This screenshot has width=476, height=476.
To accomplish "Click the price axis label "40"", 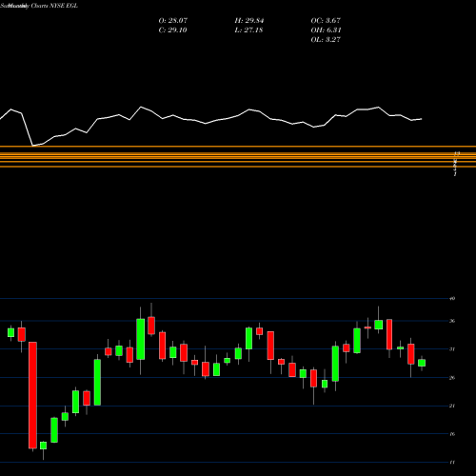I will (x=452, y=299).
